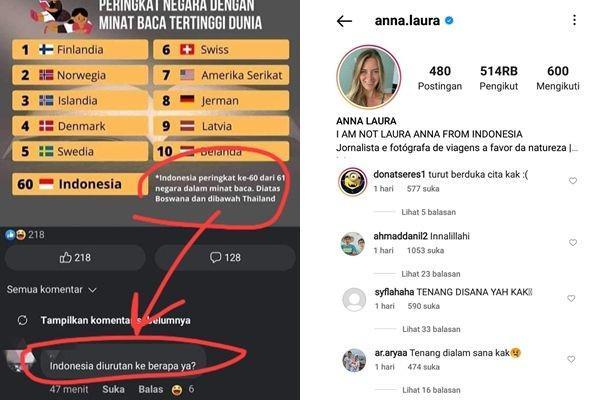Like syflahaha's comment with the heart
Screen dimensions: 600x400
571,298
